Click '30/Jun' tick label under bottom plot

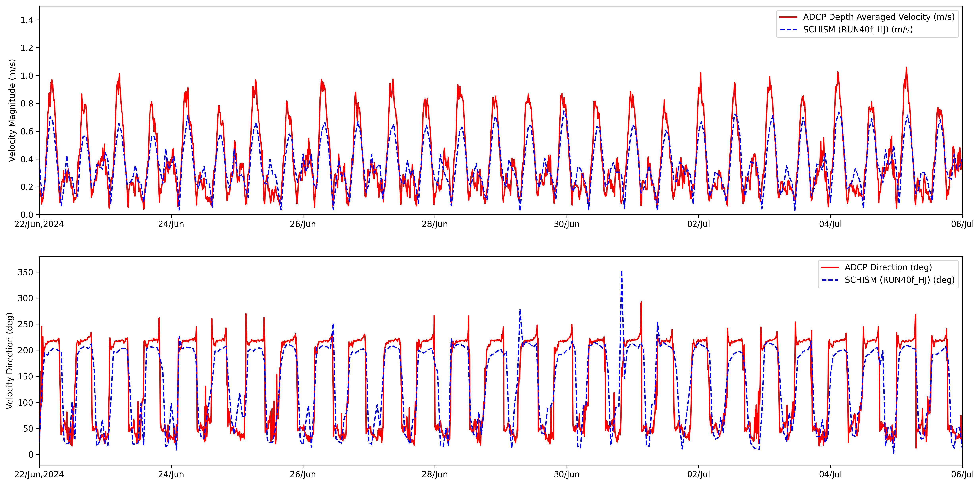point(566,475)
